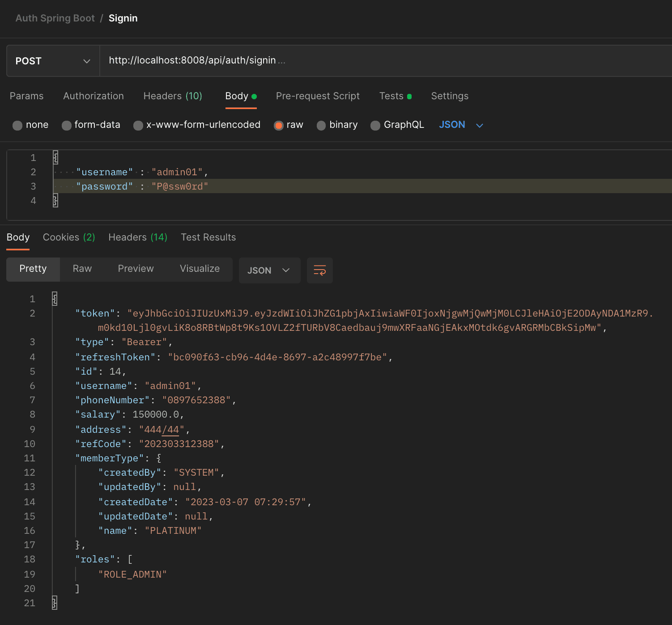Screen dimensions: 672x625
Task: Open the Pre-request Script tab
Action: click(x=318, y=96)
